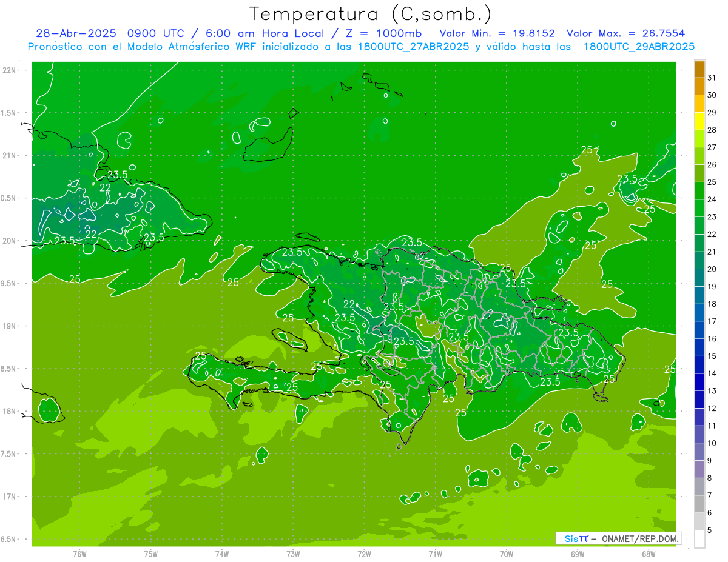Click the 19N latitude axis label
Image resolution: width=728 pixels, height=562 pixels.
pos(10,326)
